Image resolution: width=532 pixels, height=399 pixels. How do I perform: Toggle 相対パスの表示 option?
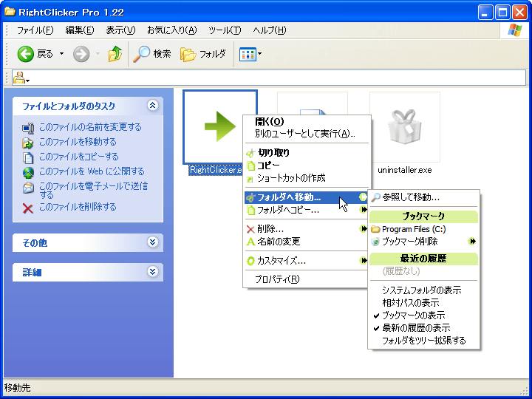tap(424, 303)
